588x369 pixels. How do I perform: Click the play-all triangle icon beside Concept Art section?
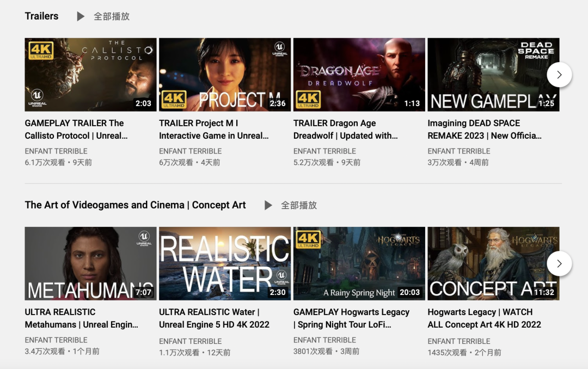pyautogui.click(x=268, y=206)
